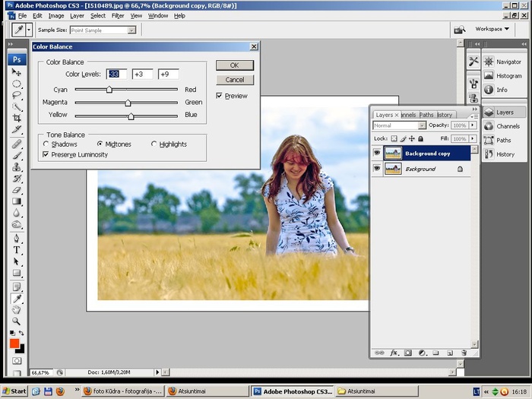Viewport: 532px width, 399px height.
Task: Click the delete layer trash icon
Action: tap(463, 353)
